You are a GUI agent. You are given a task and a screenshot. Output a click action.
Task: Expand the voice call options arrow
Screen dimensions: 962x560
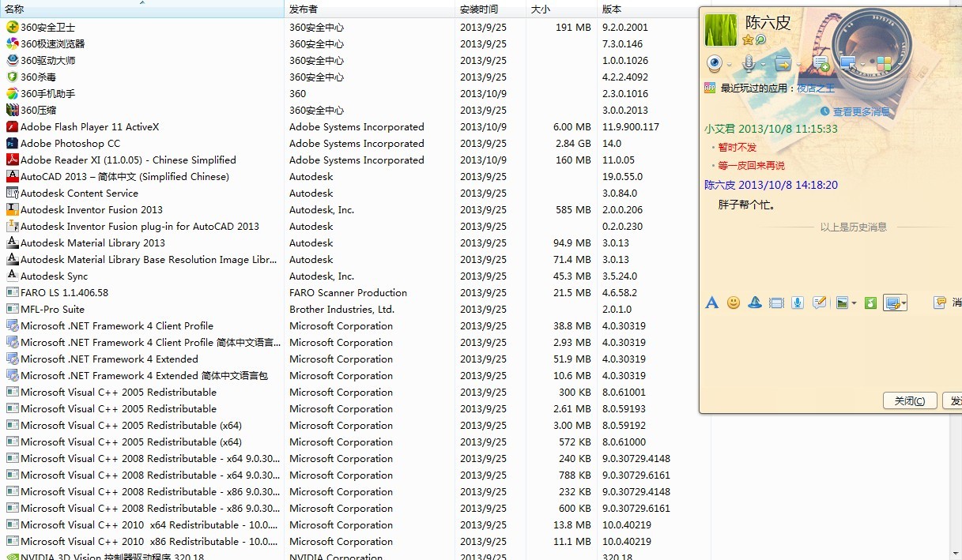(762, 65)
